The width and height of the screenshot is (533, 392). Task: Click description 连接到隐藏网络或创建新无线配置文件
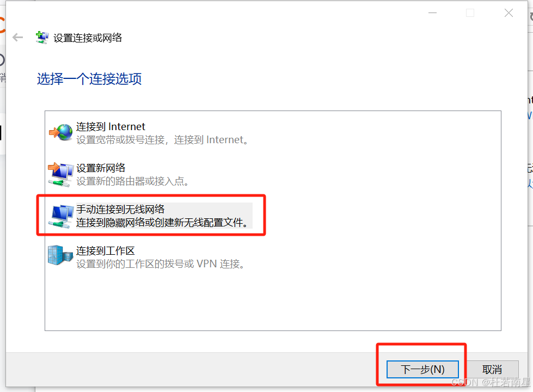[x=162, y=223]
